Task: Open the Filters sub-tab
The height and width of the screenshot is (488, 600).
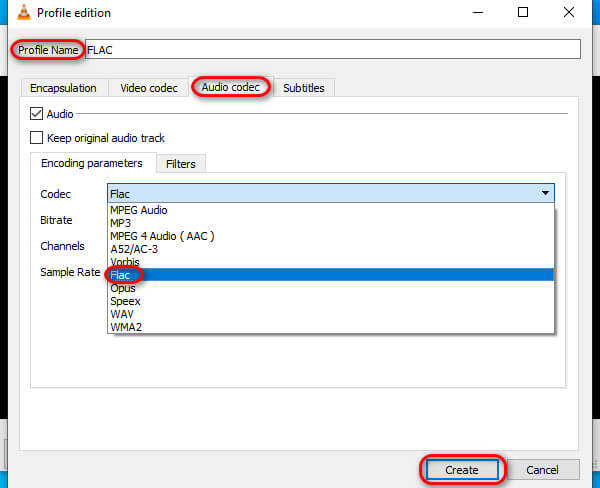Action: click(181, 164)
